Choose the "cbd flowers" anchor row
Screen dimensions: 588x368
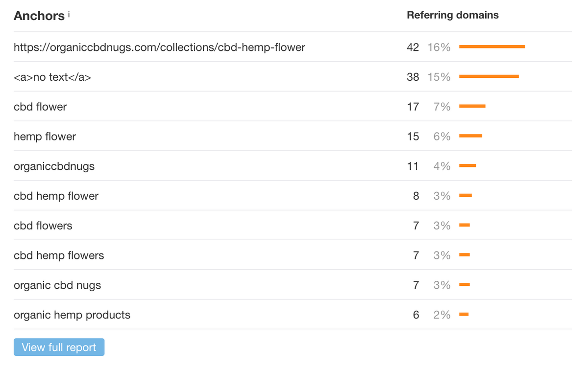[x=43, y=226]
